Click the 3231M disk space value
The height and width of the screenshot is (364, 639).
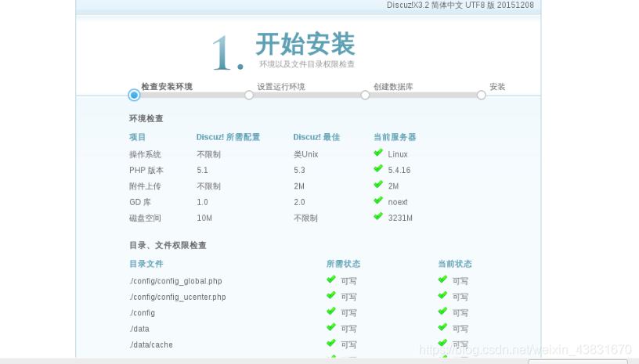coord(400,218)
